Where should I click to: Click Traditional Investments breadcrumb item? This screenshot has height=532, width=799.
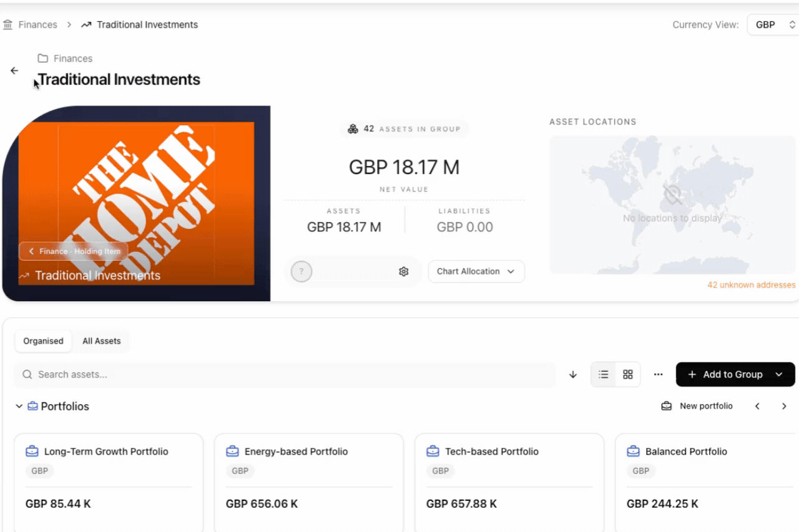tap(139, 25)
